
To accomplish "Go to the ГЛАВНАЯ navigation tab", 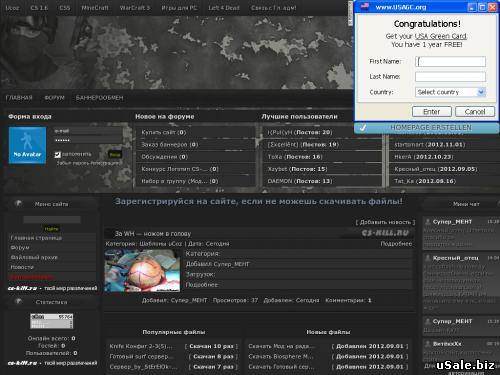I will 19,98.
